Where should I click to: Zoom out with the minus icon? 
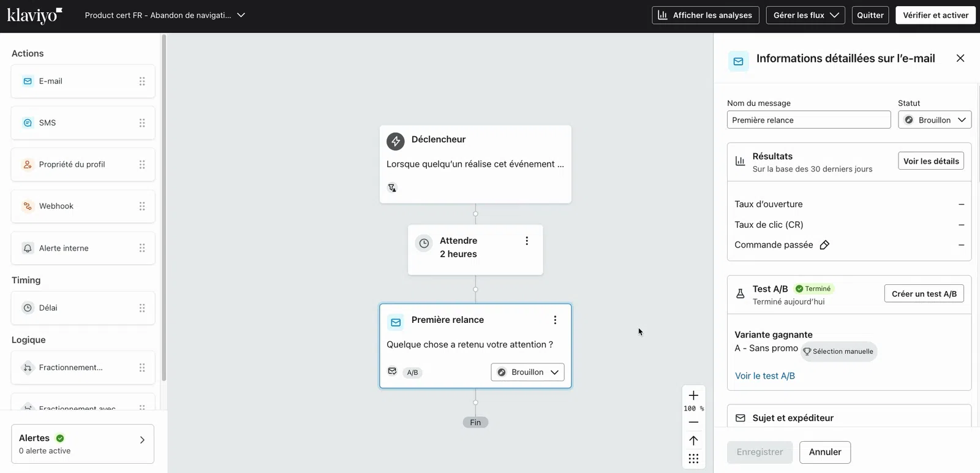pos(693,422)
